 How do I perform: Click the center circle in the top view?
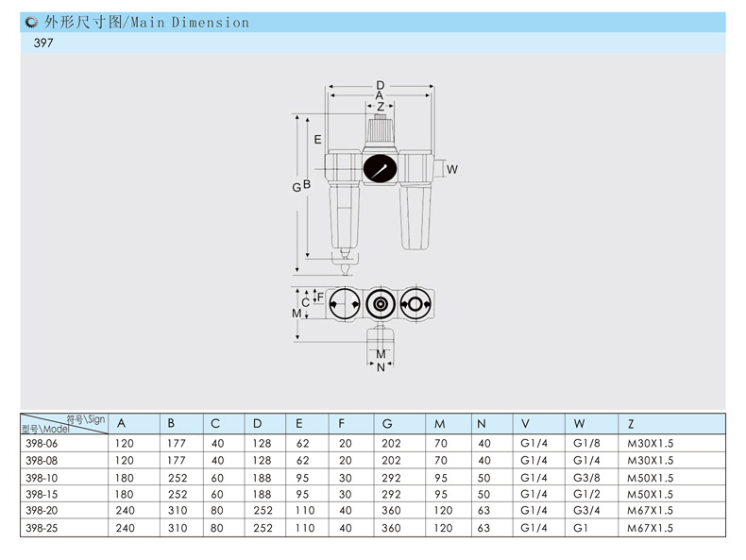[380, 305]
